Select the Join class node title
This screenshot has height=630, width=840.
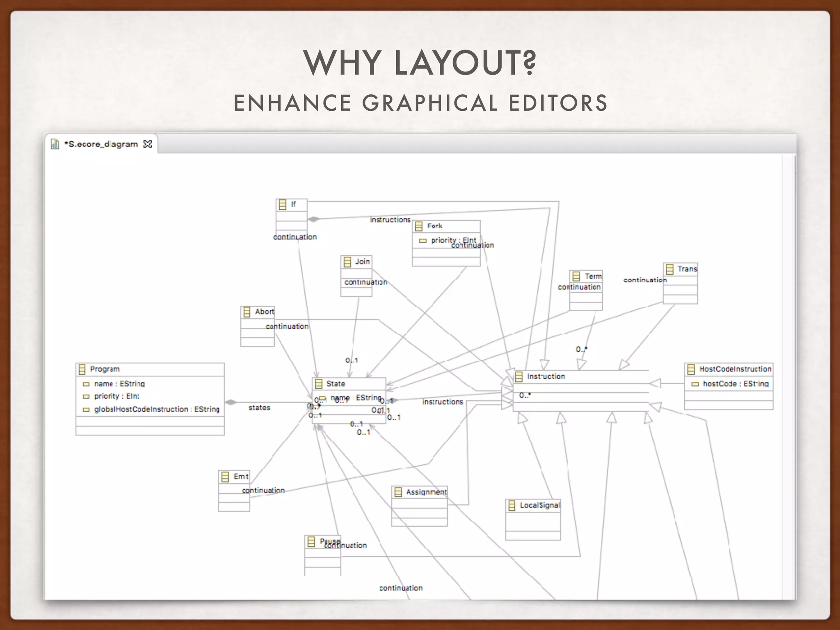pos(362,262)
